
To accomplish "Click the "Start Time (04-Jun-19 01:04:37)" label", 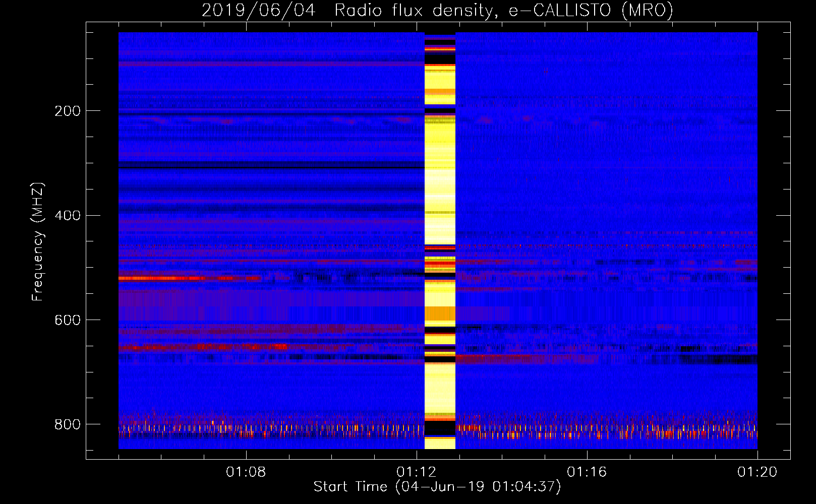I will pyautogui.click(x=437, y=487).
